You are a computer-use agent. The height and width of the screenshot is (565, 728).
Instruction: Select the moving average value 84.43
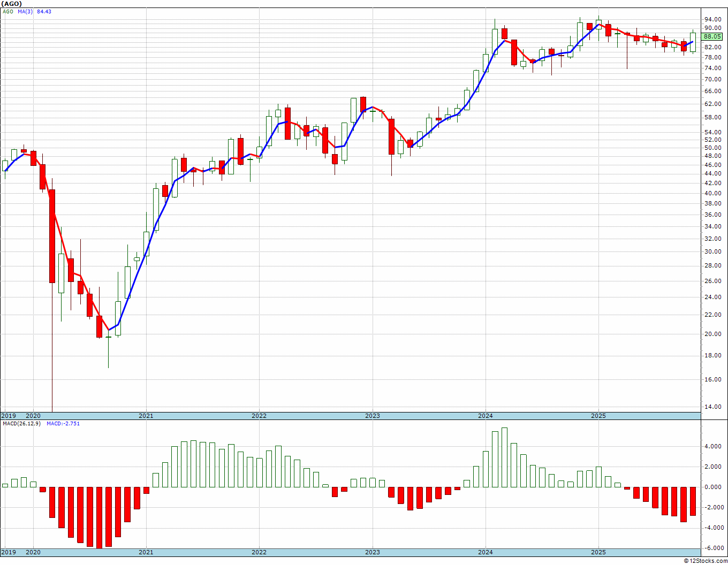coord(44,12)
